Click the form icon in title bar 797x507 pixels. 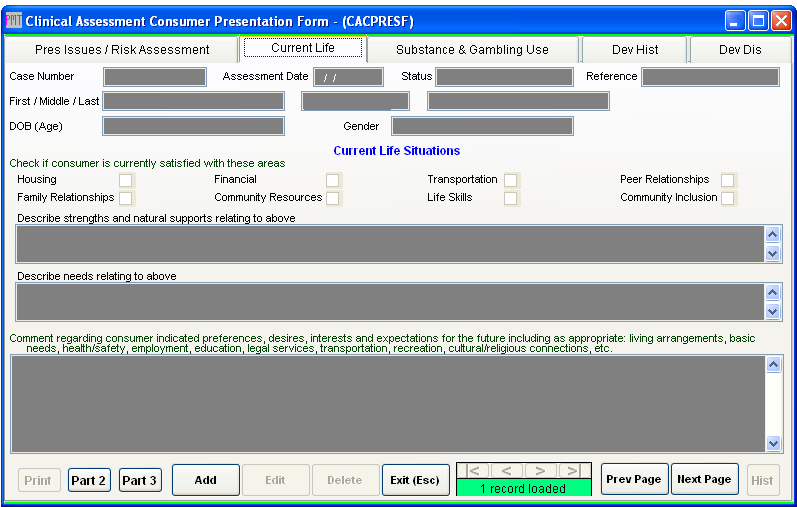pos(14,21)
